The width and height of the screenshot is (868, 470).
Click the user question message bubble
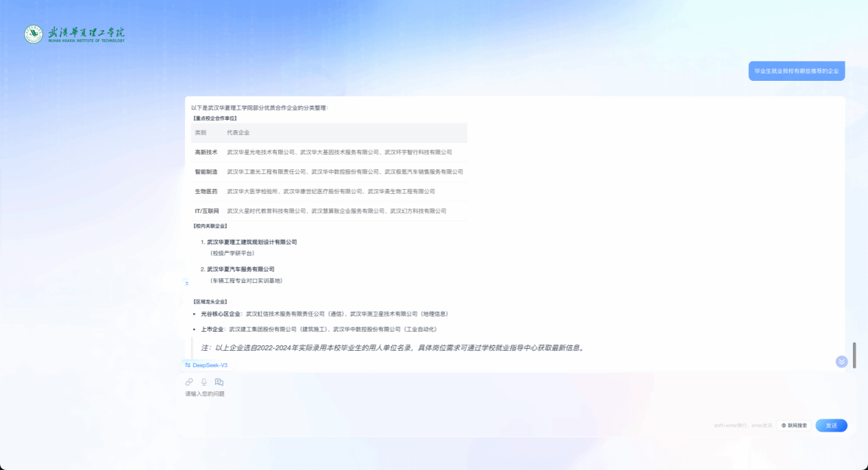(796, 71)
